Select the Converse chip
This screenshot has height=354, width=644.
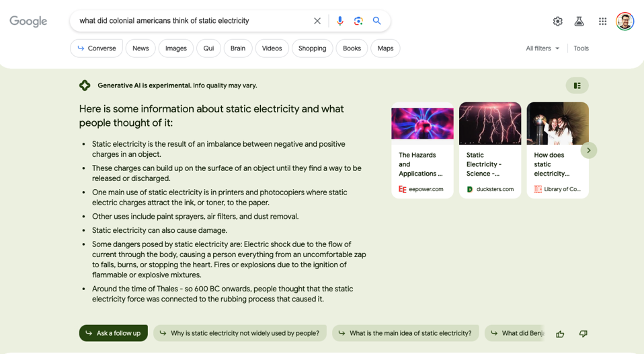click(x=96, y=48)
